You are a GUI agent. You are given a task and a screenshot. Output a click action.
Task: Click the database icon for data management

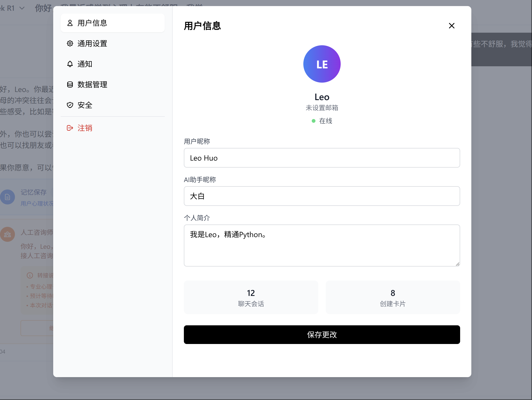(x=70, y=84)
